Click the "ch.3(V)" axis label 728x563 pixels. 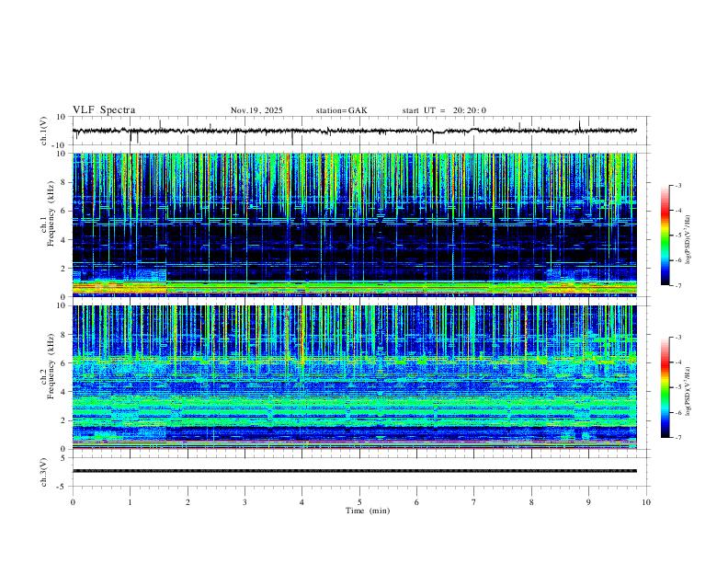44,473
